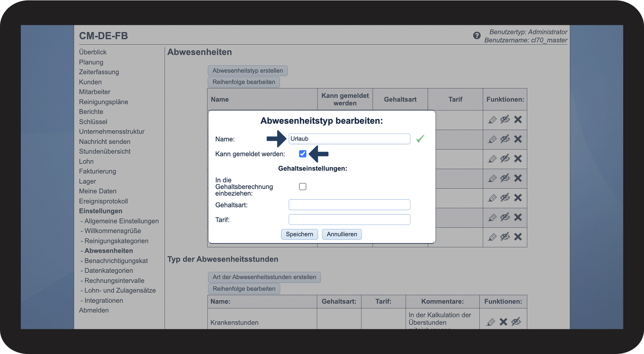Click the pencil edit icon for Krankenstunden
This screenshot has width=644, height=354.
(491, 322)
